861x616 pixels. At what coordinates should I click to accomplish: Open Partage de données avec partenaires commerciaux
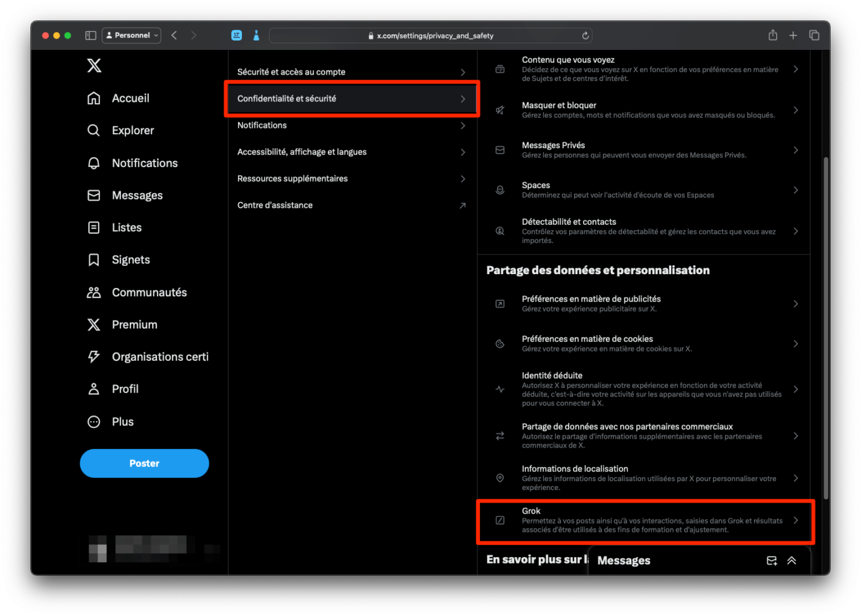644,436
